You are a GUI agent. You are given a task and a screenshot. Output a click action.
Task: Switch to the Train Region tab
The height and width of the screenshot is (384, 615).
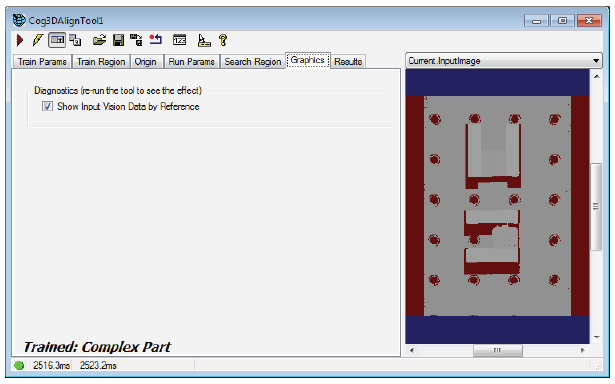click(101, 62)
